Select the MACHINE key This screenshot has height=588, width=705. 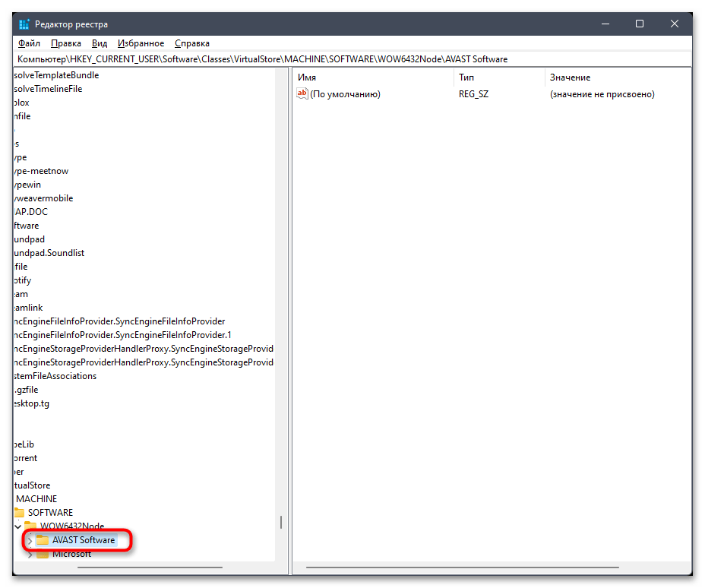[x=36, y=499]
